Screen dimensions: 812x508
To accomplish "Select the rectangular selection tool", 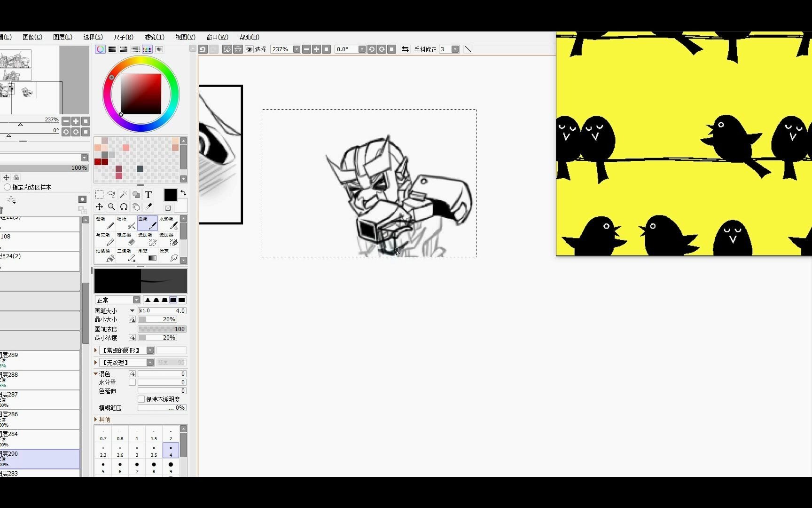I will coord(99,195).
